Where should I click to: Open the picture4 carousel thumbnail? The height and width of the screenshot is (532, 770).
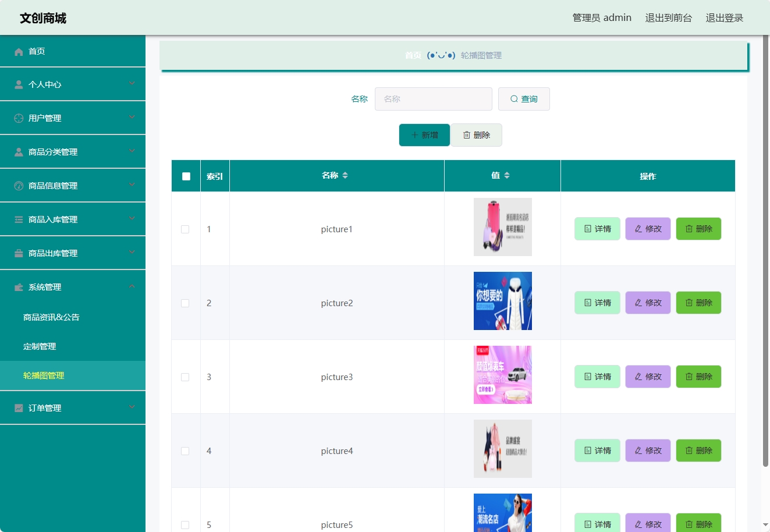(x=503, y=449)
